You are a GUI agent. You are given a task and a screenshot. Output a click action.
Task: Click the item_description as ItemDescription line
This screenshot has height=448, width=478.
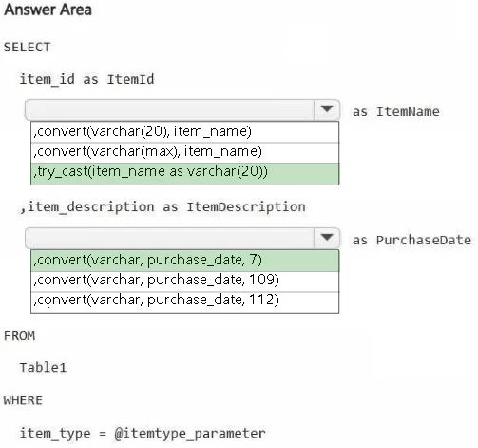point(163,207)
